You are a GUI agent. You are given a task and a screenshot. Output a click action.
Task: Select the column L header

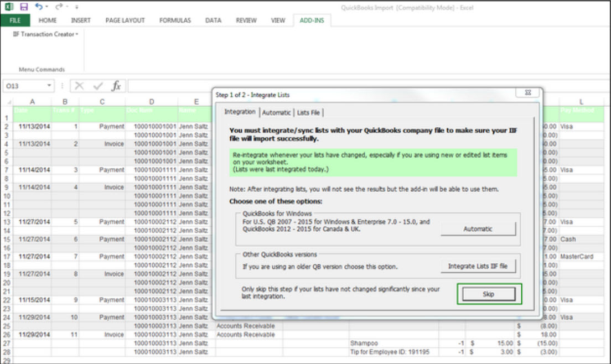point(581,102)
